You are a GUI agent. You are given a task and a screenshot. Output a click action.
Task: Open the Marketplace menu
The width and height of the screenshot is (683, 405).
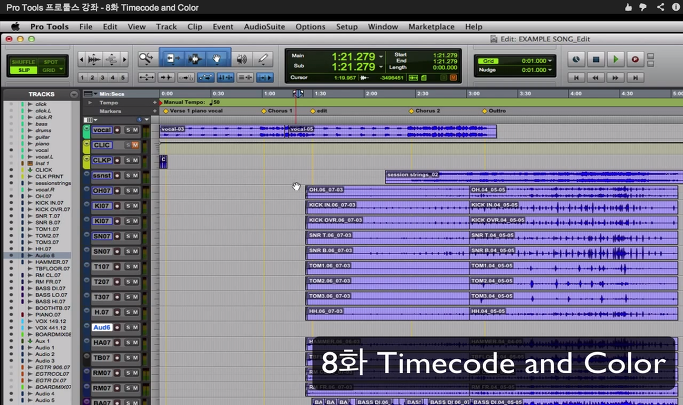431,27
